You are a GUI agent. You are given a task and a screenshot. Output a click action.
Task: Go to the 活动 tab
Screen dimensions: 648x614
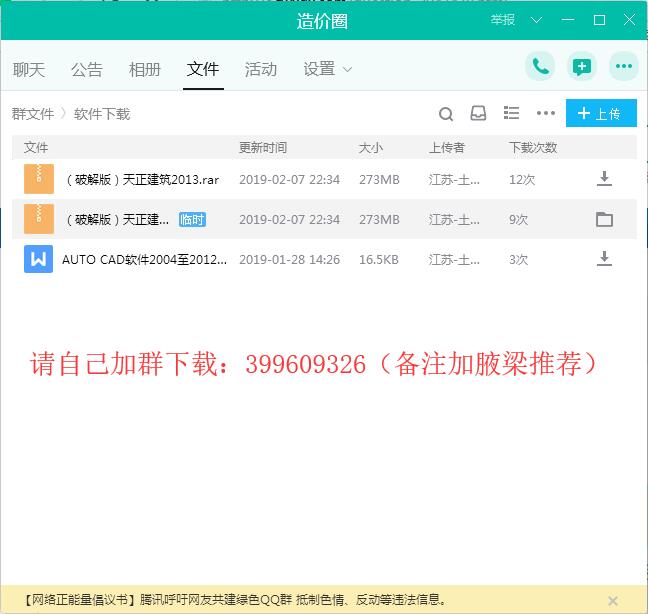pos(261,69)
